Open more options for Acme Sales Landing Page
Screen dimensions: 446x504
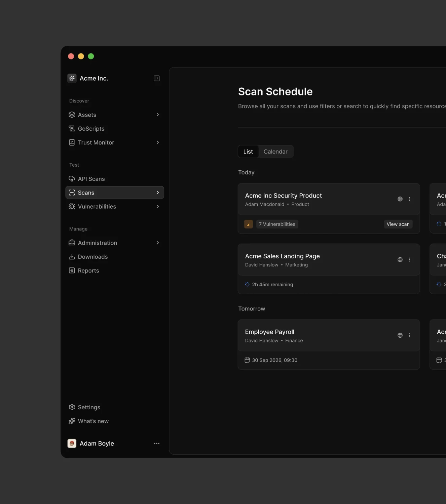[410, 259]
